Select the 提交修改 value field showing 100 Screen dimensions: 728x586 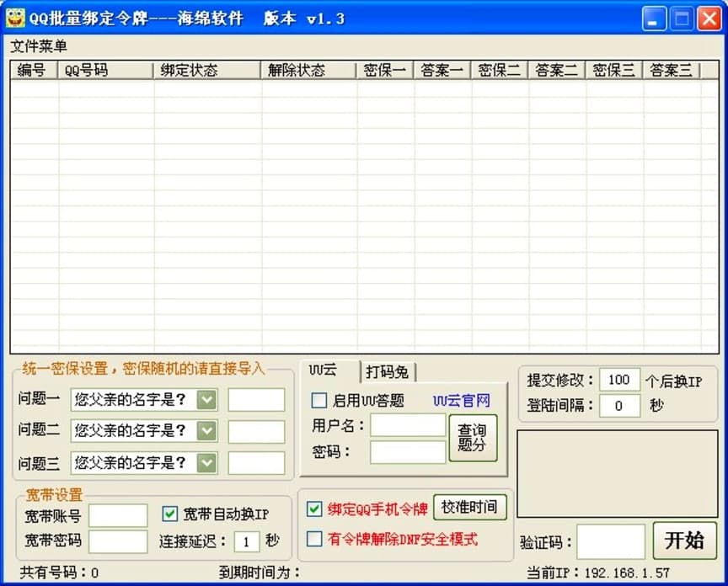(619, 380)
